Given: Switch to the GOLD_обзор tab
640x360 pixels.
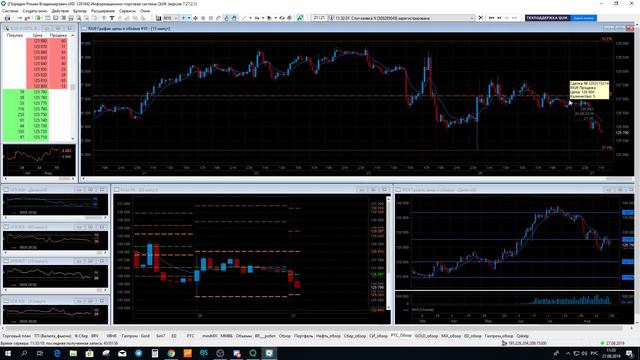Looking at the screenshot, I should coord(426,336).
